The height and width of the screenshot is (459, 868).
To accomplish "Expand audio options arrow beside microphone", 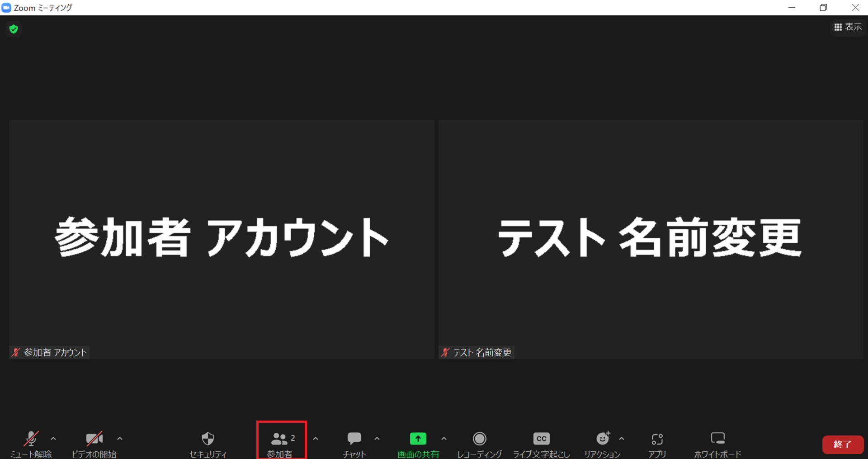I will point(53,439).
